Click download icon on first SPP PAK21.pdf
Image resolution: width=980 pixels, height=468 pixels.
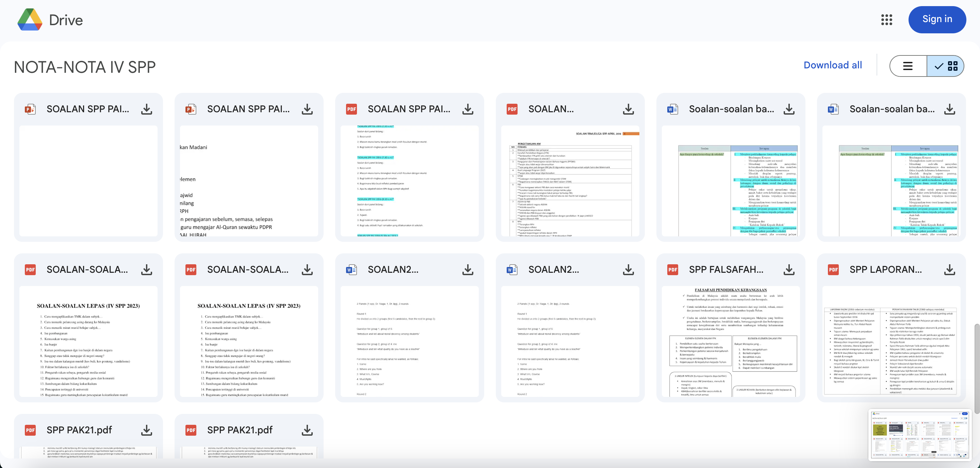(x=146, y=430)
